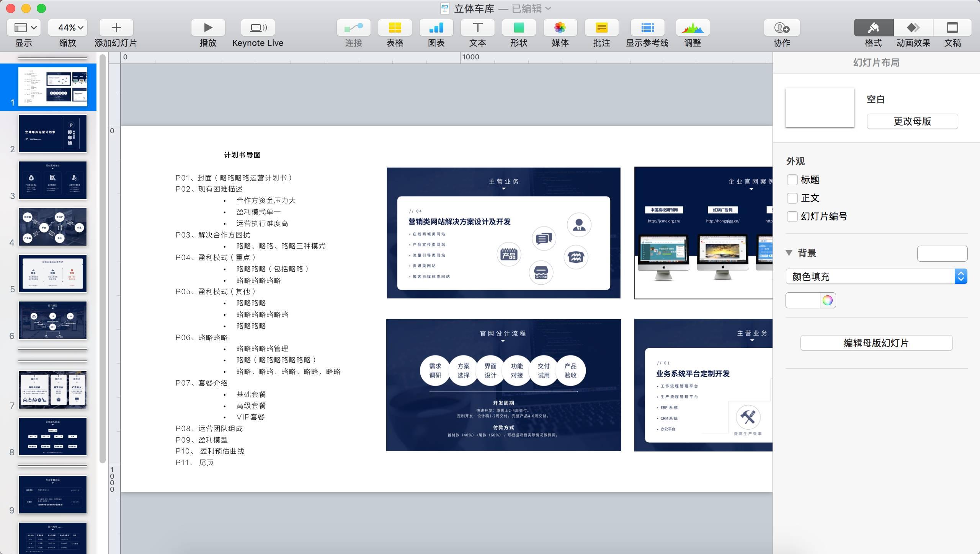The image size is (980, 554).
Task: Click the slide navigator scrollbar
Action: (102, 258)
